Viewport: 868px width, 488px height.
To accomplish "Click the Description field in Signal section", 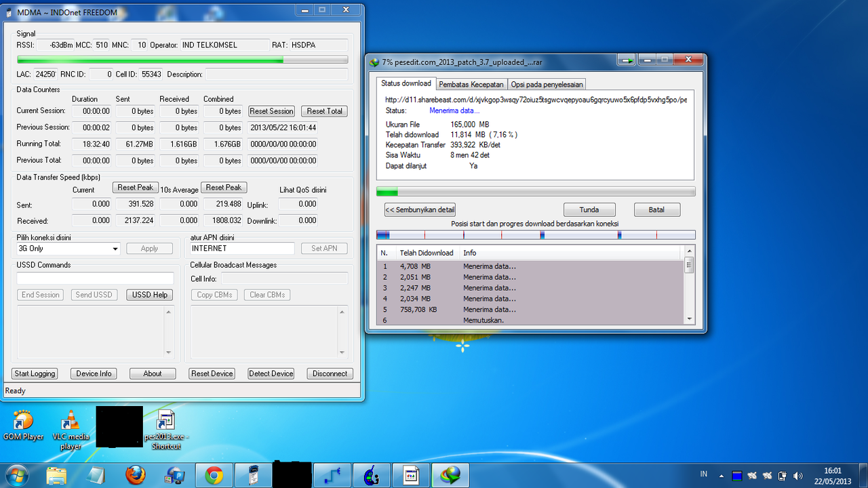I will 277,74.
